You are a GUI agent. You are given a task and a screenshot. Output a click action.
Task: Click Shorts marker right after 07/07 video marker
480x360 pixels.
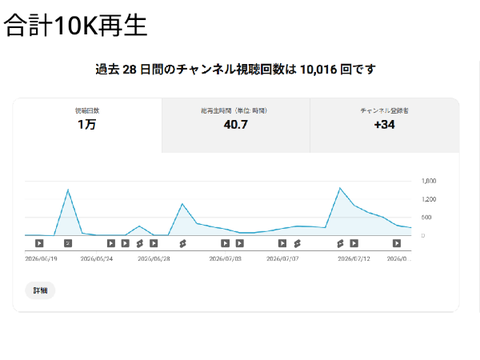tap(297, 244)
